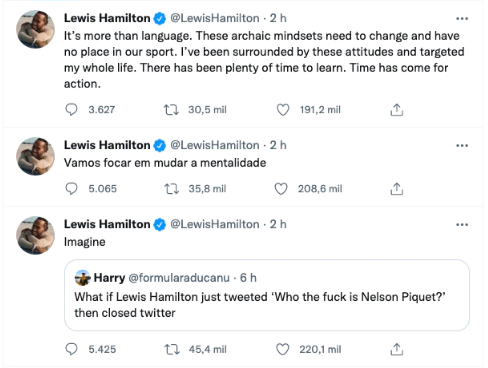Retweet the tweet showing 35,8 mil retweets
Image resolution: width=488 pixels, height=368 pixels.
(x=172, y=189)
